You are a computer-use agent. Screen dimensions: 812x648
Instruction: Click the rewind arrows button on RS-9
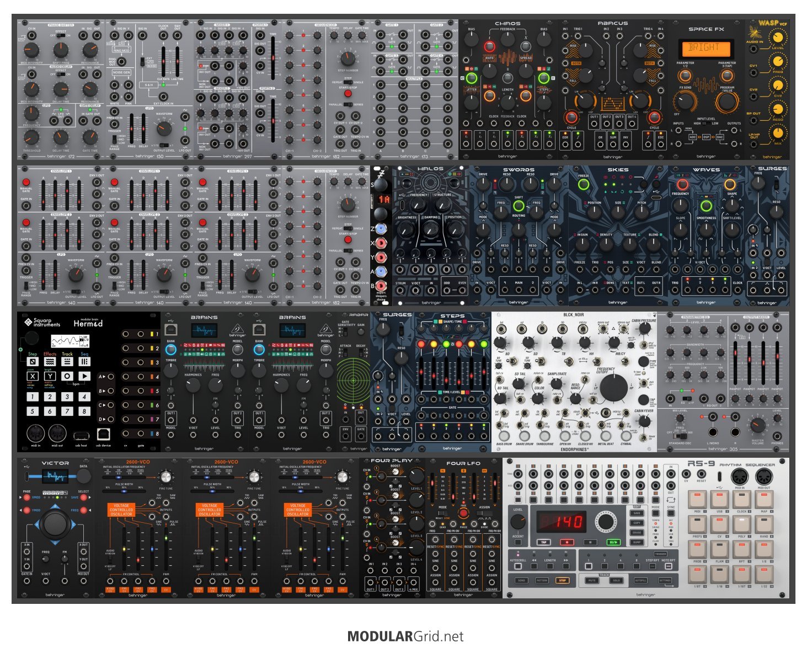coord(534,566)
